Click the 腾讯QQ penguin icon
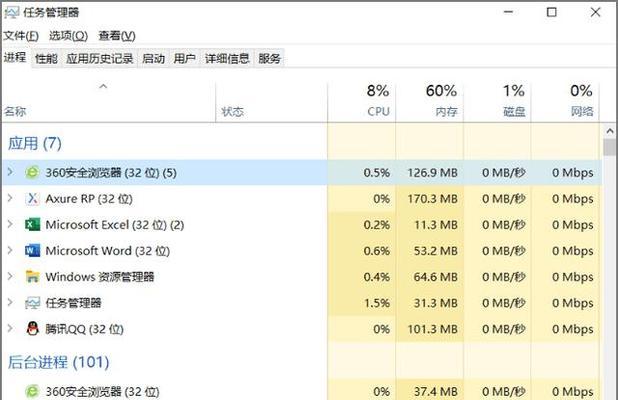618x400 pixels. click(32, 329)
